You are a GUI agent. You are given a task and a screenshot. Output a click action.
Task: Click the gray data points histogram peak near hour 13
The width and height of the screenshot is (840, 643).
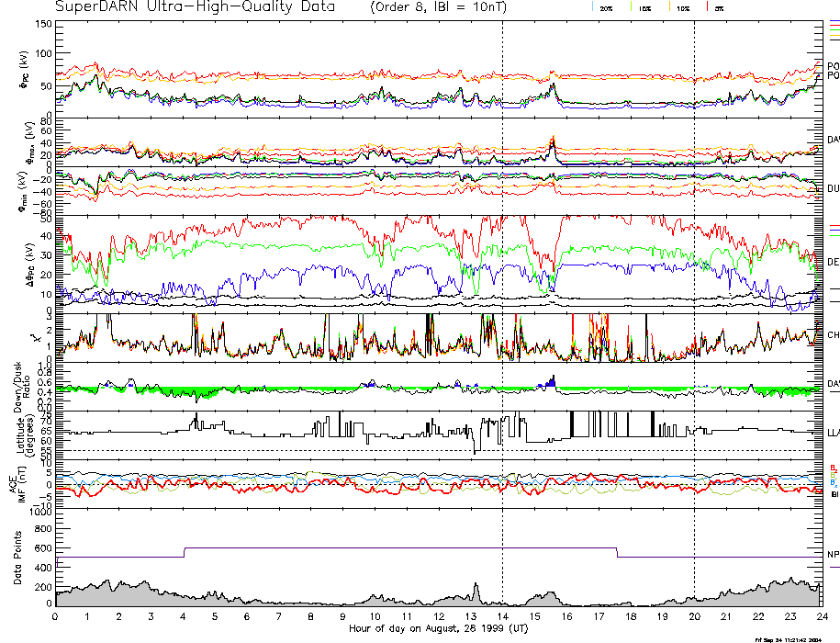coord(476,586)
